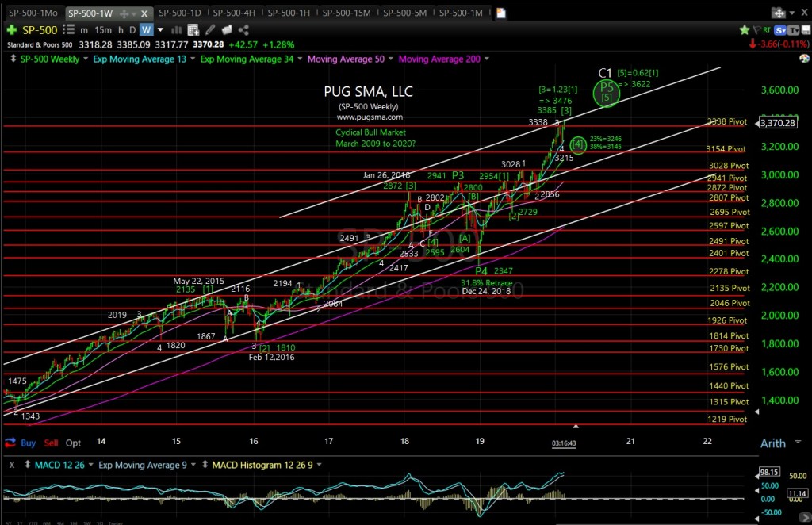The image size is (812, 525).
Task: Click the up-down arrows beside MACD Histogram
Action: click(x=205, y=465)
